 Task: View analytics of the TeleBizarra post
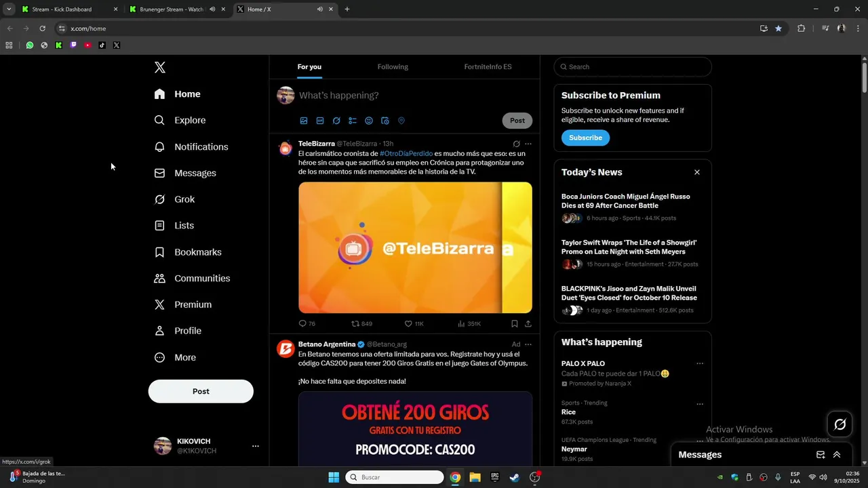pos(469,324)
